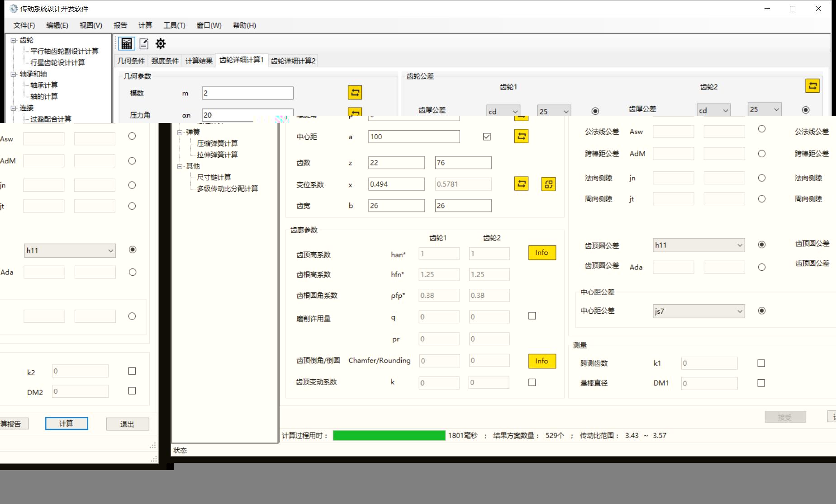Viewport: 836px width, 504px height.
Task: Tick the DM2 checkbox in the left panel
Action: coord(132,391)
